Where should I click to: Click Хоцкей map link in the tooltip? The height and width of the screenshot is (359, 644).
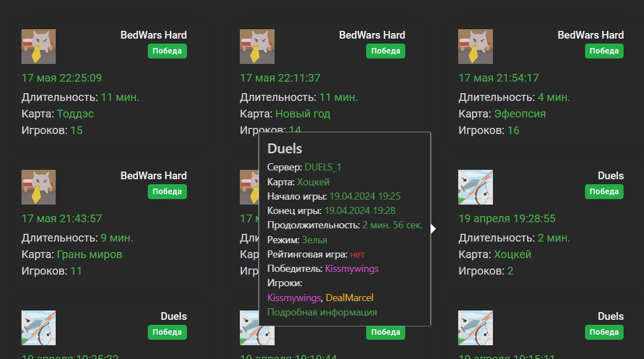[313, 181]
